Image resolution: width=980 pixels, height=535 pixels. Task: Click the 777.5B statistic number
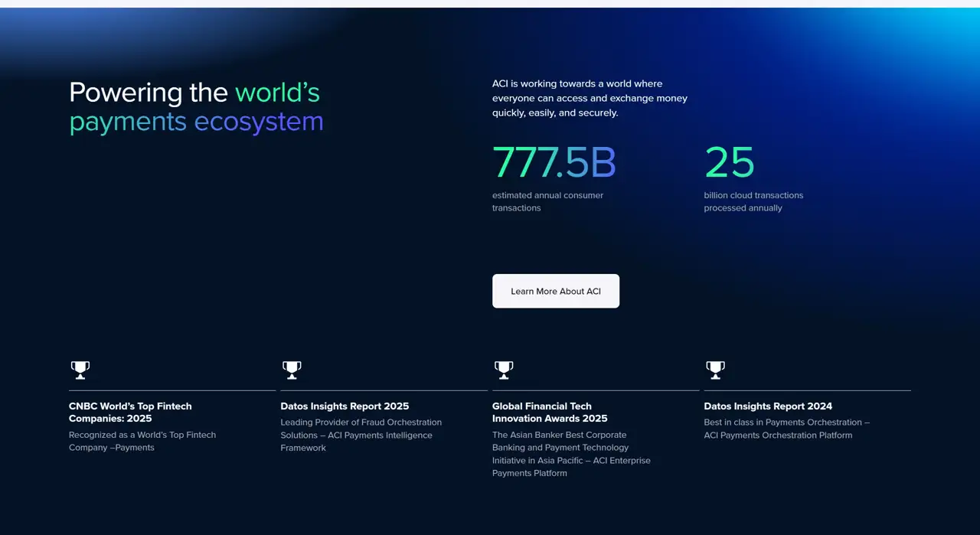tap(554, 162)
